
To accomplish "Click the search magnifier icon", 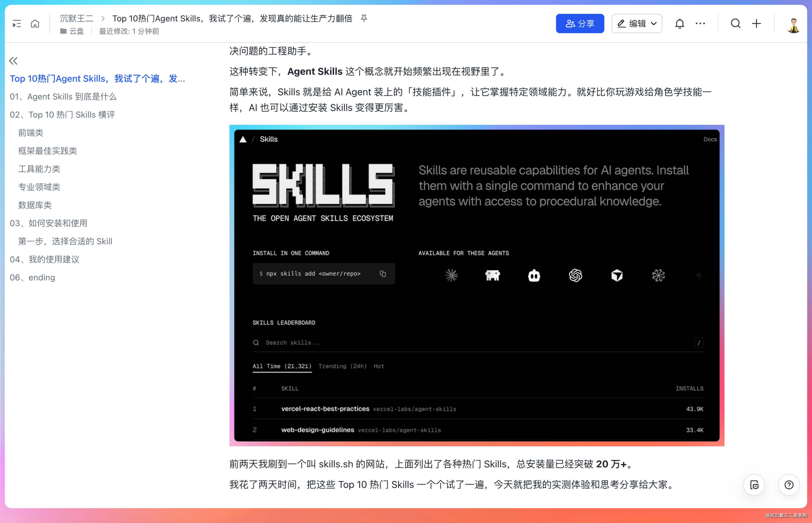I will click(736, 24).
